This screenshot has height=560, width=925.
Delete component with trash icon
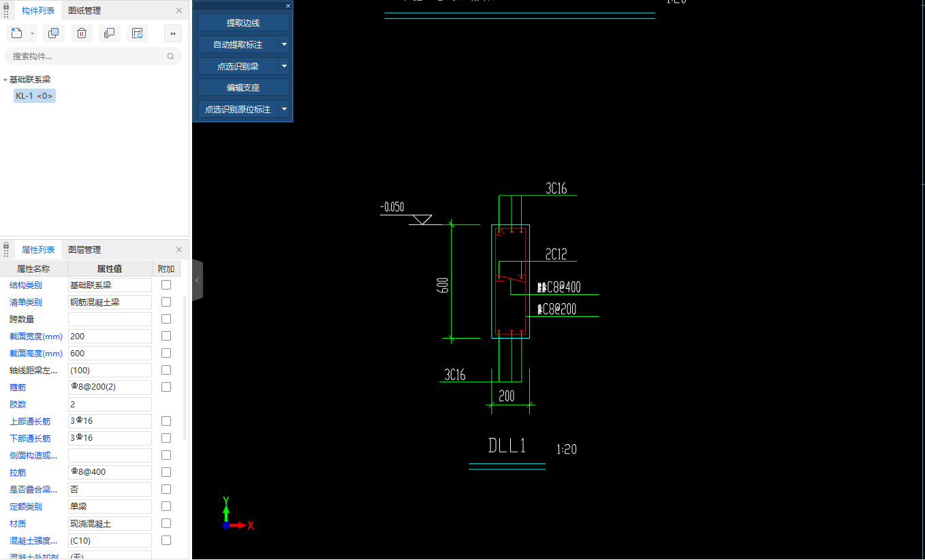tap(82, 33)
